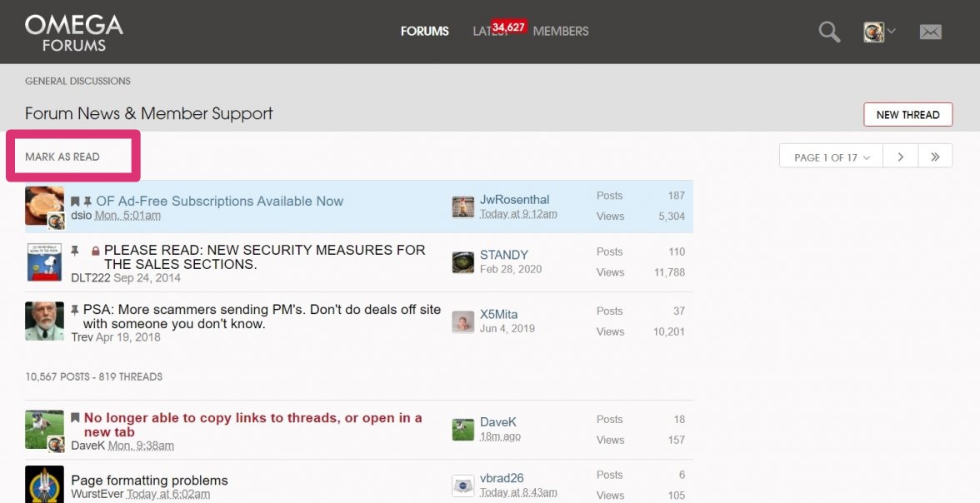Click the 34,627 unread count badge
Image resolution: width=980 pixels, height=503 pixels.
pos(508,27)
